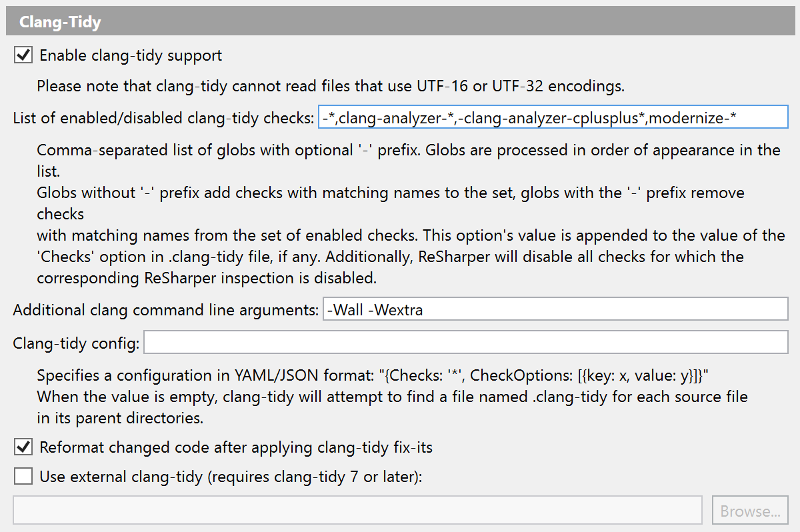The width and height of the screenshot is (800, 532).
Task: Click the 'When the value is empty' explanation
Action: [392, 397]
